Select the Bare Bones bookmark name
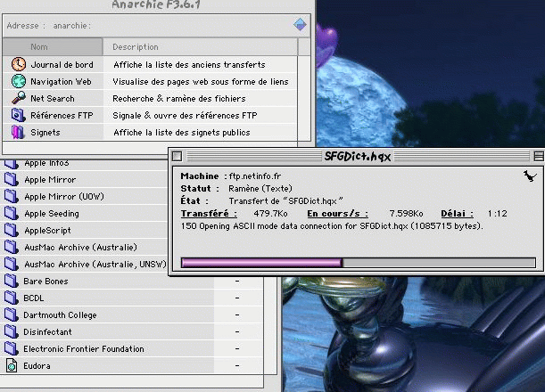 click(45, 282)
